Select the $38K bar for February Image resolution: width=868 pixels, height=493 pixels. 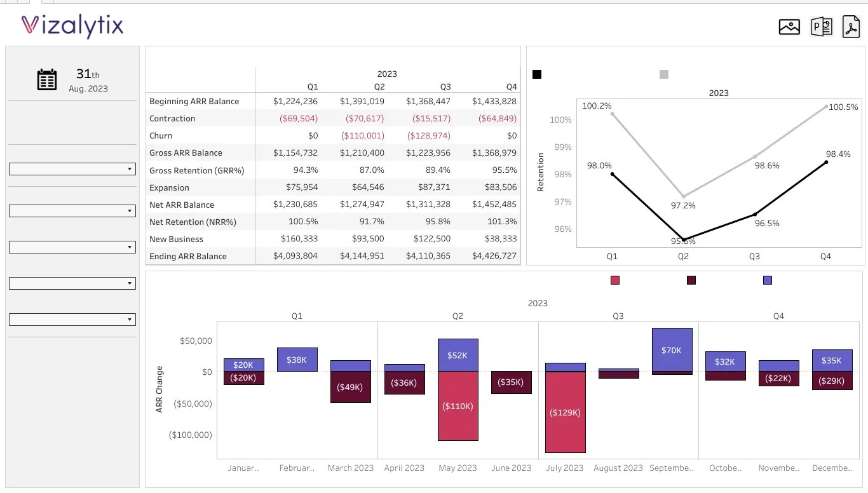(297, 360)
